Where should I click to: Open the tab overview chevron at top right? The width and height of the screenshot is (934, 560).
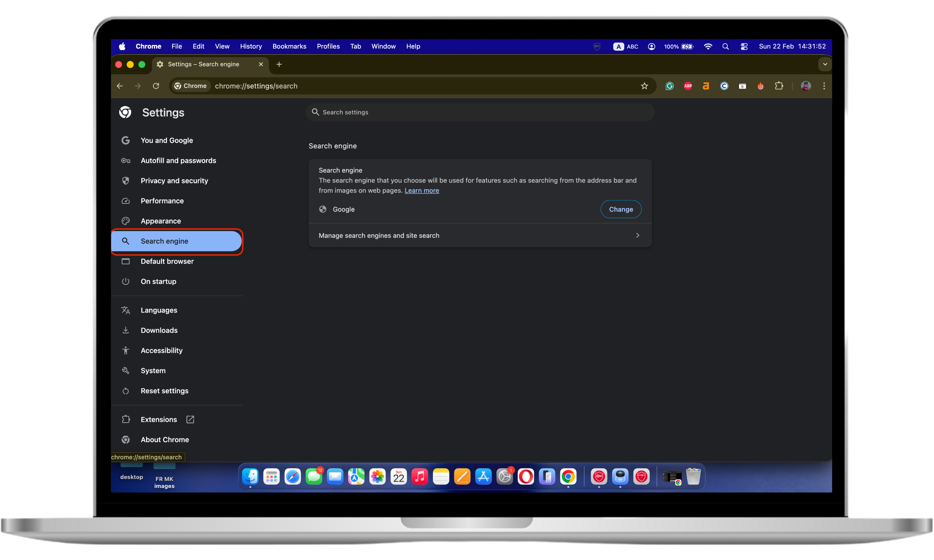(825, 64)
